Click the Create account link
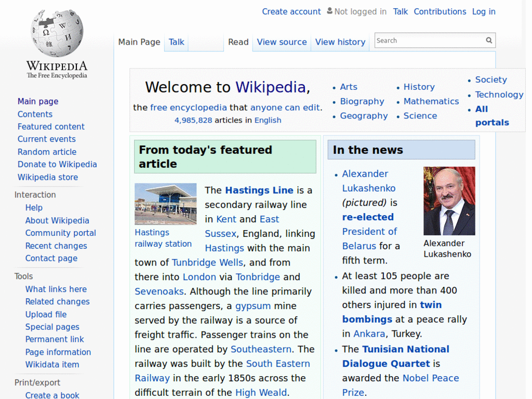The image size is (532, 399). [291, 11]
